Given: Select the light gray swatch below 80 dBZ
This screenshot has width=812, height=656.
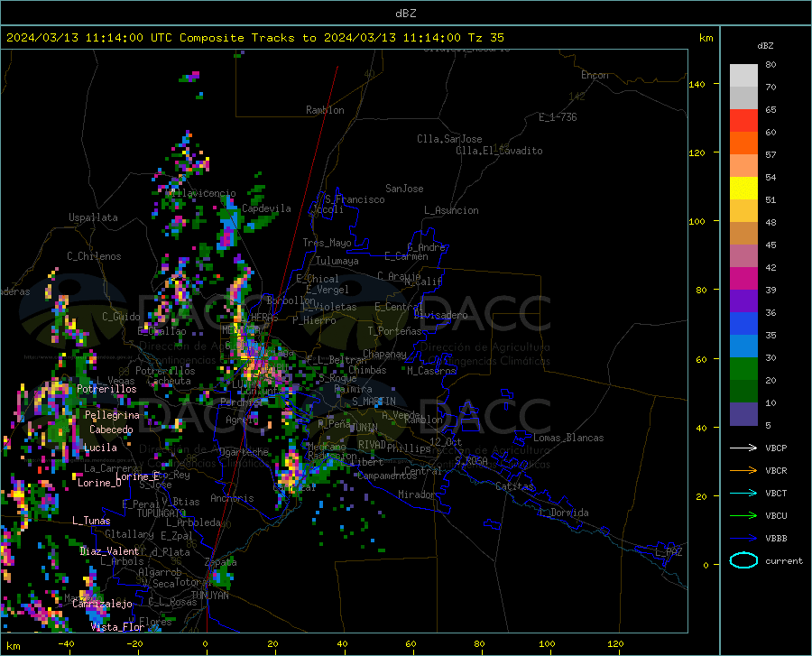Looking at the screenshot, I should tap(743, 76).
